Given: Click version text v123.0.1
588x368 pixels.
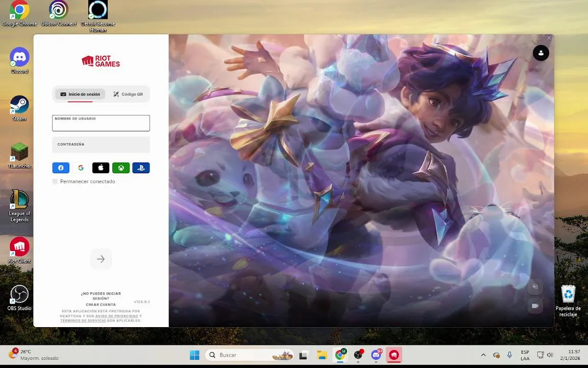Looking at the screenshot, I should click(142, 302).
